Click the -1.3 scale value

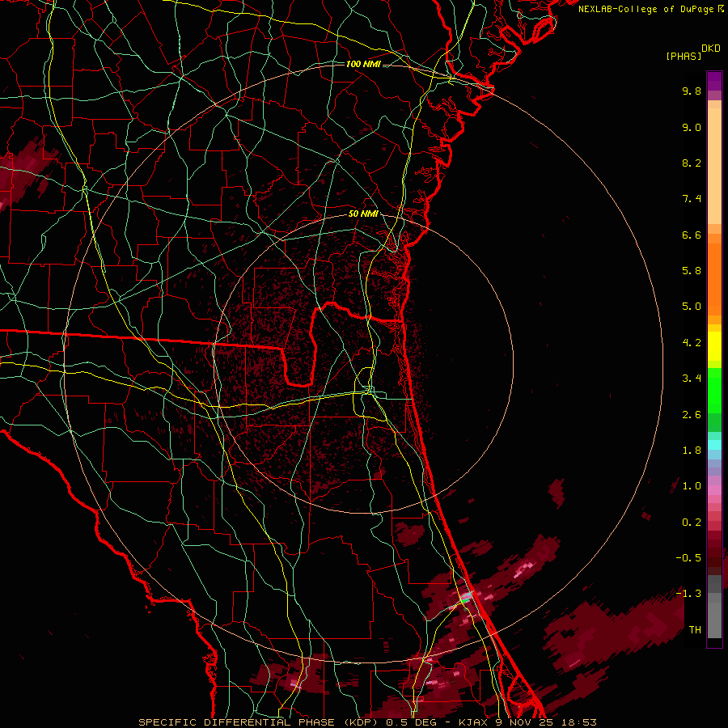point(688,594)
